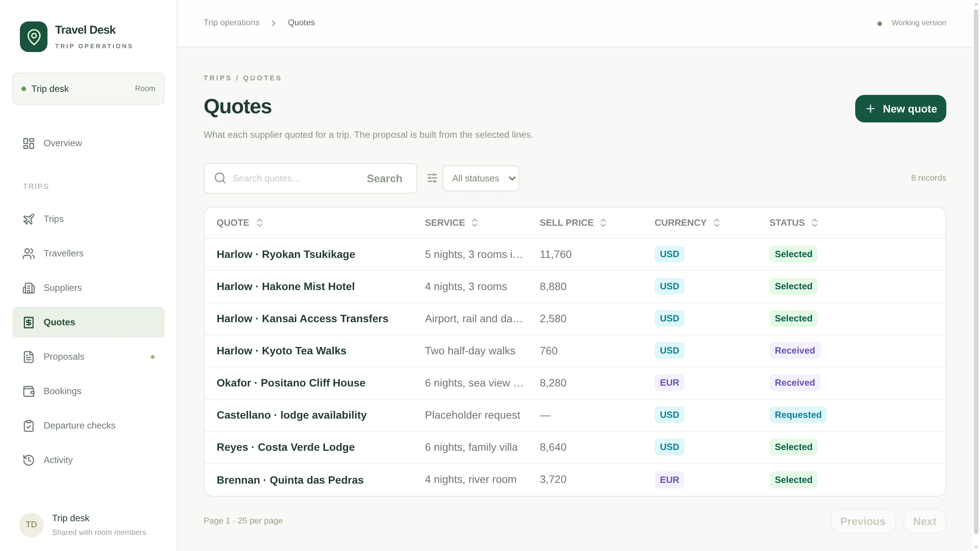
Task: Focus the Search quotes input field
Action: coord(293,178)
